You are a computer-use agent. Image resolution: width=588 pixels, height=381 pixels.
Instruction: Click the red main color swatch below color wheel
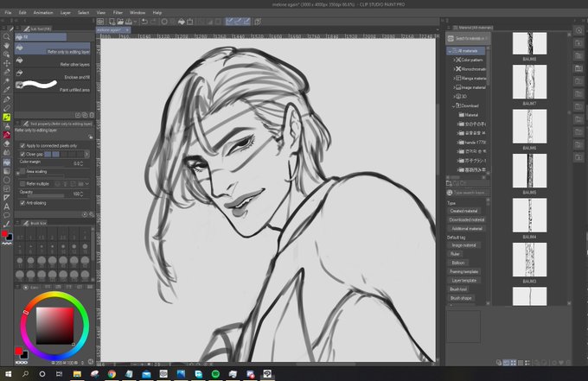coord(18,351)
